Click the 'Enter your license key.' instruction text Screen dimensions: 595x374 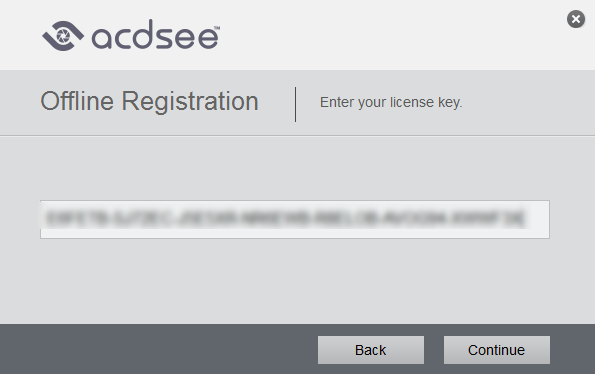click(391, 102)
